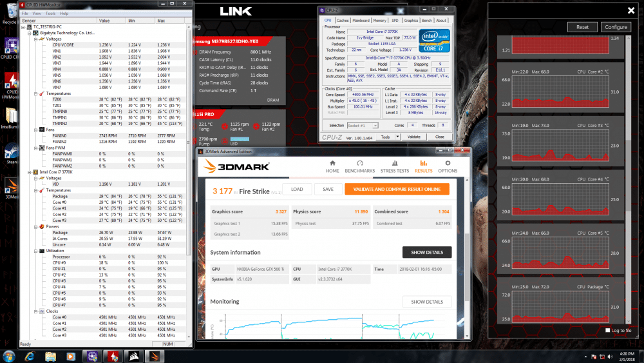Show details for Monitoring section
The width and height of the screenshot is (644, 363).
pyautogui.click(x=427, y=302)
